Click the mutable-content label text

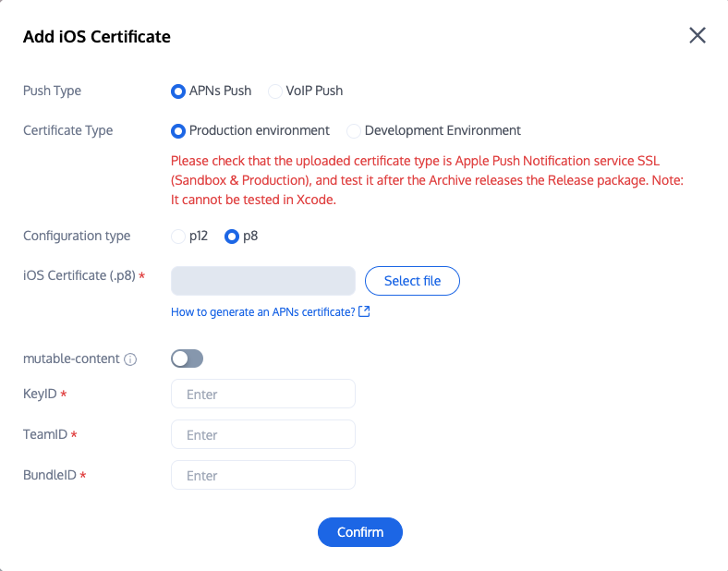coord(71,359)
